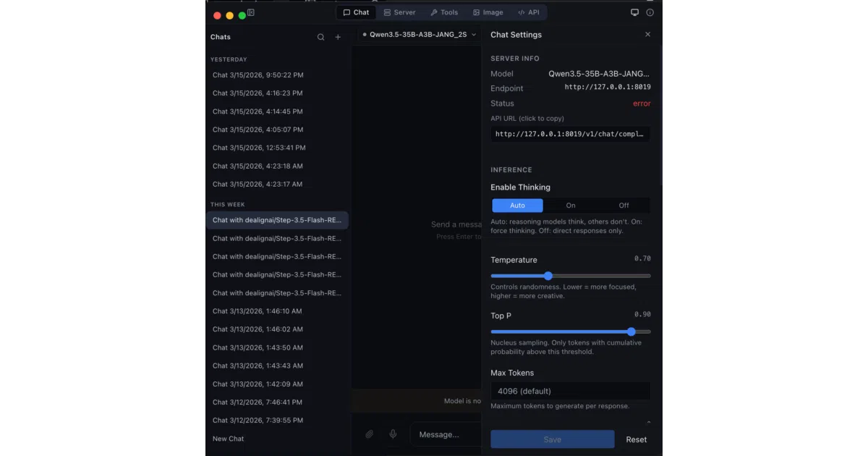Focus the Message input box
This screenshot has height=456, width=868.
pyautogui.click(x=447, y=434)
